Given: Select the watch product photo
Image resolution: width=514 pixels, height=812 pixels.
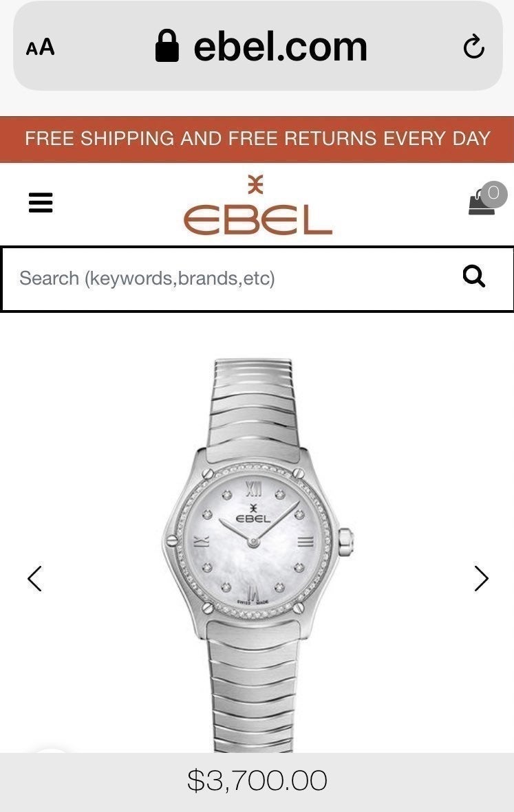Looking at the screenshot, I should (257, 554).
